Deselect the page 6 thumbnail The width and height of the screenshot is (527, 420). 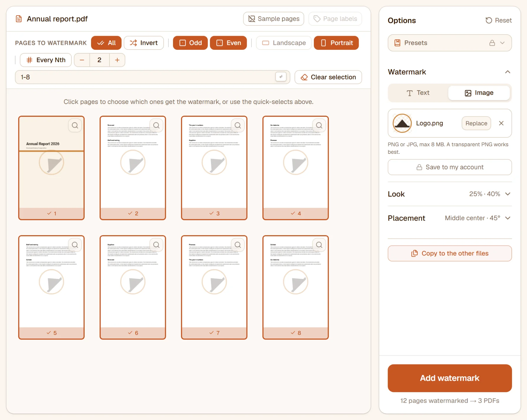pos(133,287)
